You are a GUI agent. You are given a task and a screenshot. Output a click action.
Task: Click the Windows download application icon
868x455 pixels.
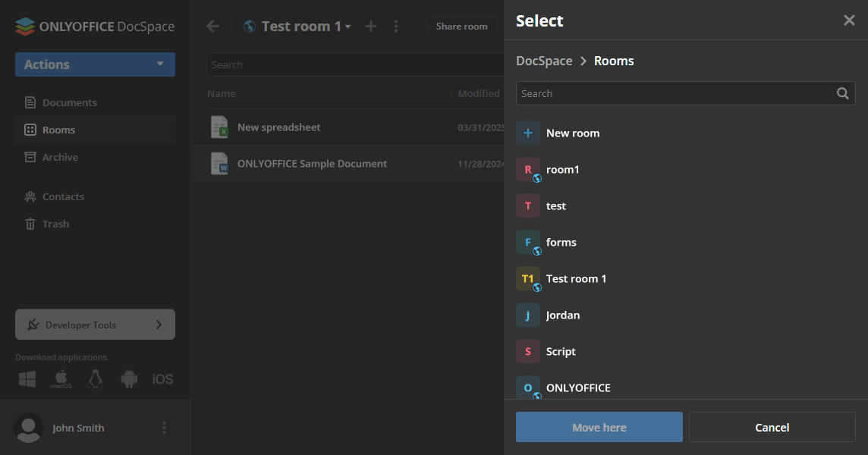click(x=27, y=378)
